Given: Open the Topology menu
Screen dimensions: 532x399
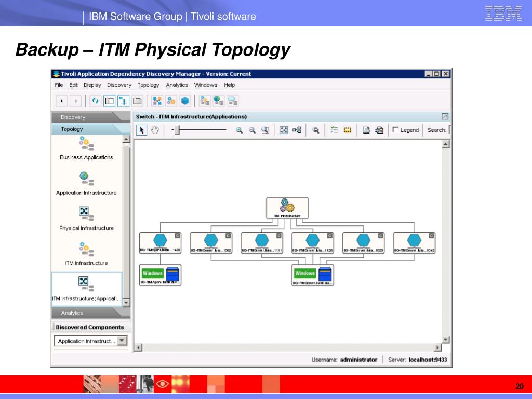Looking at the screenshot, I should 148,85.
